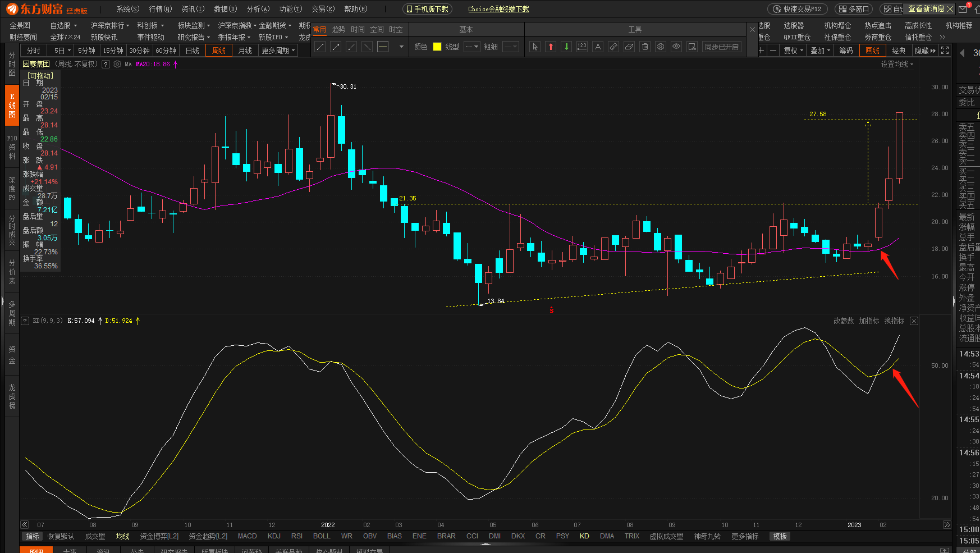Toggle drawing visibility eye icon
The image size is (980, 553).
tap(676, 47)
